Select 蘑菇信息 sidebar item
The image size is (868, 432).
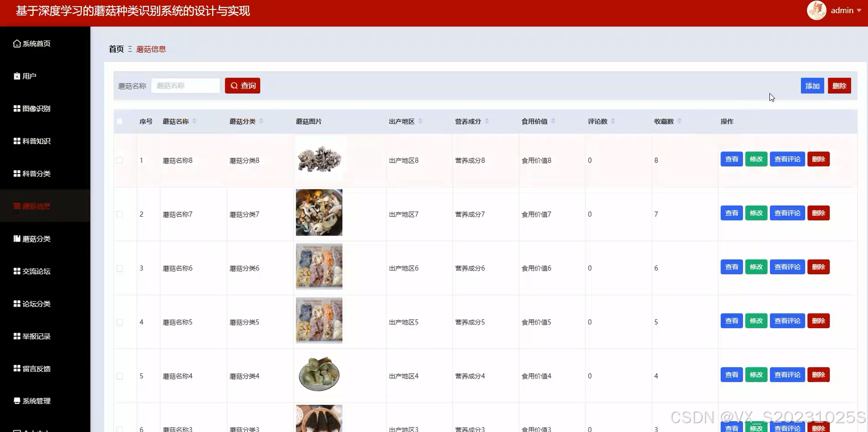pyautogui.click(x=32, y=206)
